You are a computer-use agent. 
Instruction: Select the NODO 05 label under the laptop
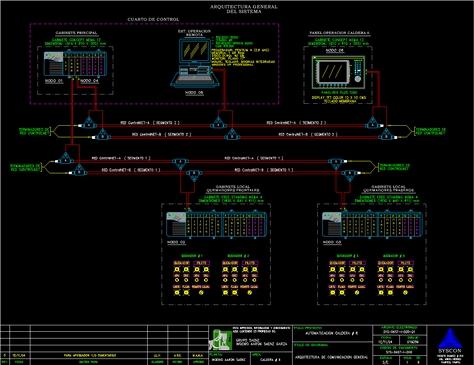coord(195,93)
